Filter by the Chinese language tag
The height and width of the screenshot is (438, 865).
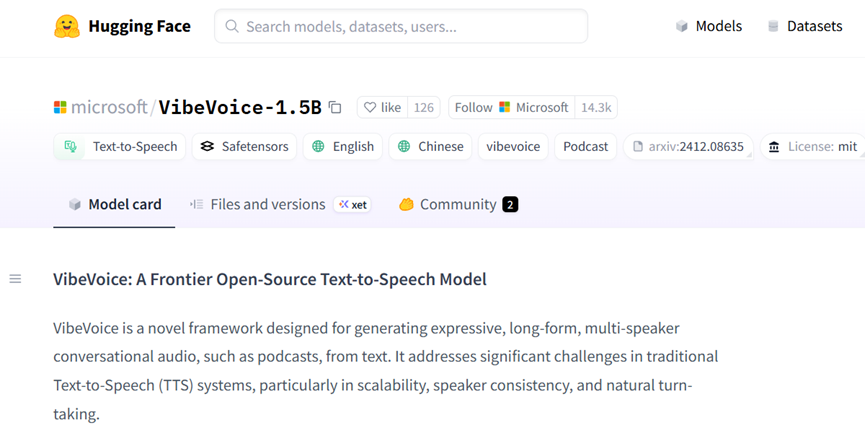[x=430, y=146]
